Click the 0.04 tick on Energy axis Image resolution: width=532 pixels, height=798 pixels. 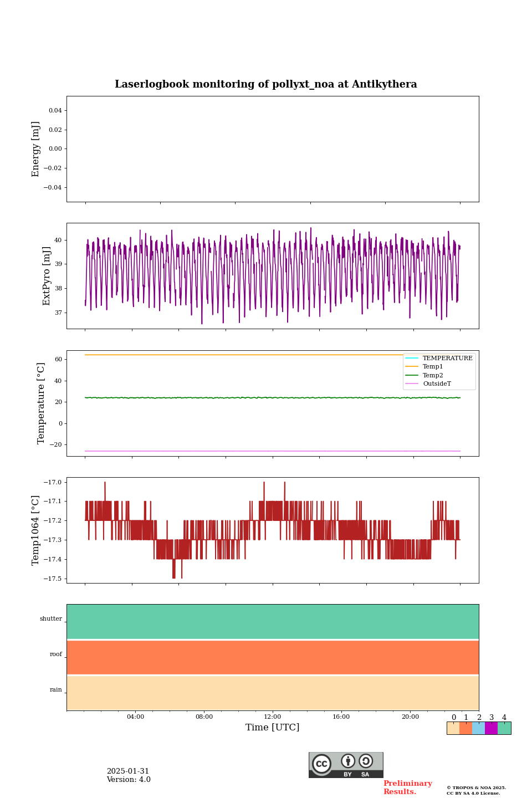coord(55,110)
